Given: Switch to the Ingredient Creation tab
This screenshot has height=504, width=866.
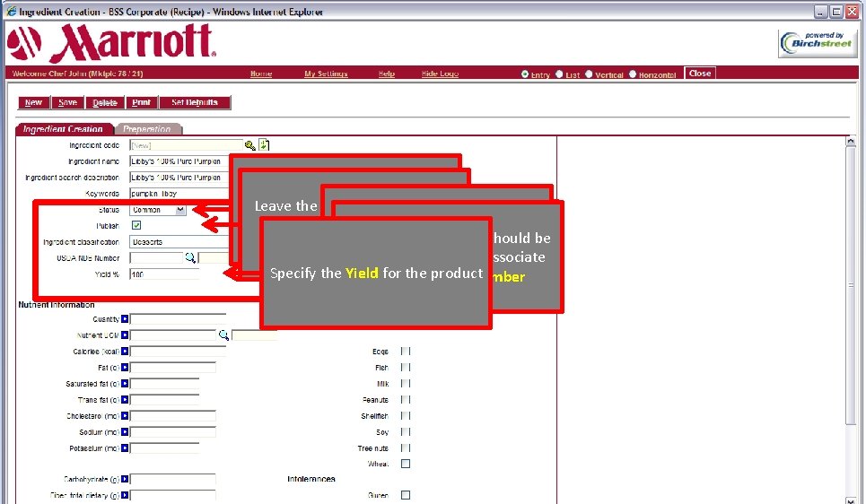Looking at the screenshot, I should coord(64,128).
